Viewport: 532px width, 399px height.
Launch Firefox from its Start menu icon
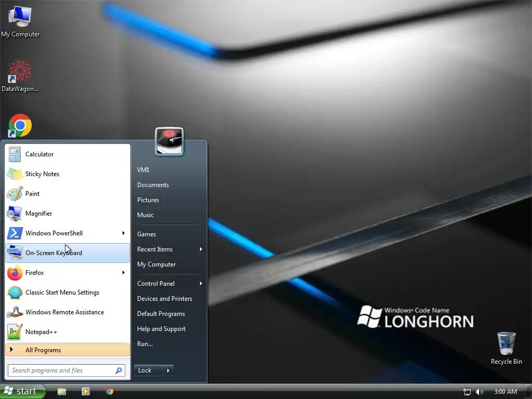15,273
